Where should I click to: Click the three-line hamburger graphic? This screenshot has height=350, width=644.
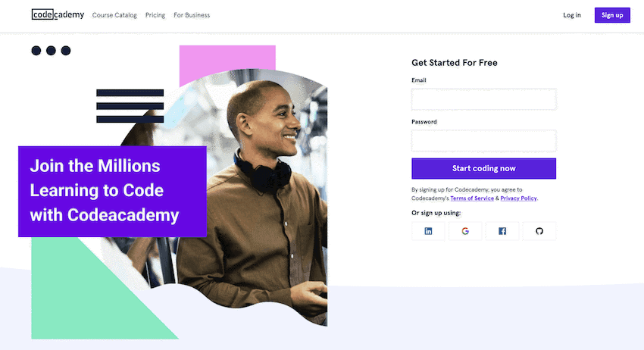[x=130, y=106]
